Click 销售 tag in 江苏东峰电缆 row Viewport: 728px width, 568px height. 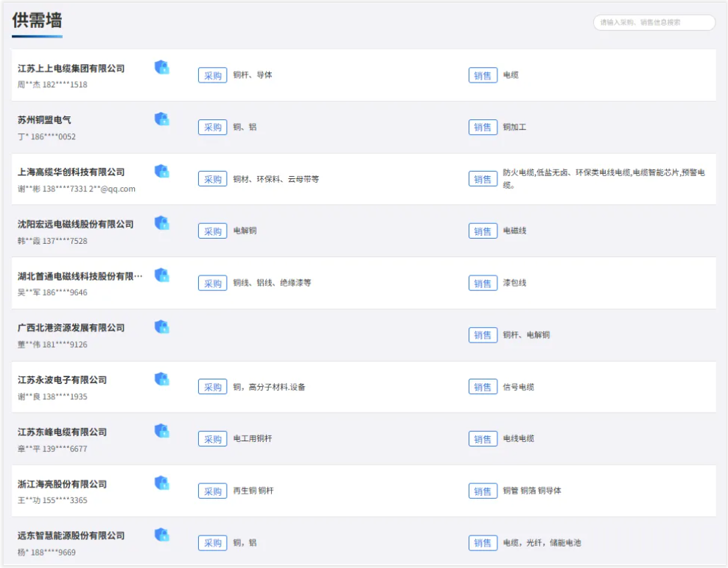(x=483, y=439)
